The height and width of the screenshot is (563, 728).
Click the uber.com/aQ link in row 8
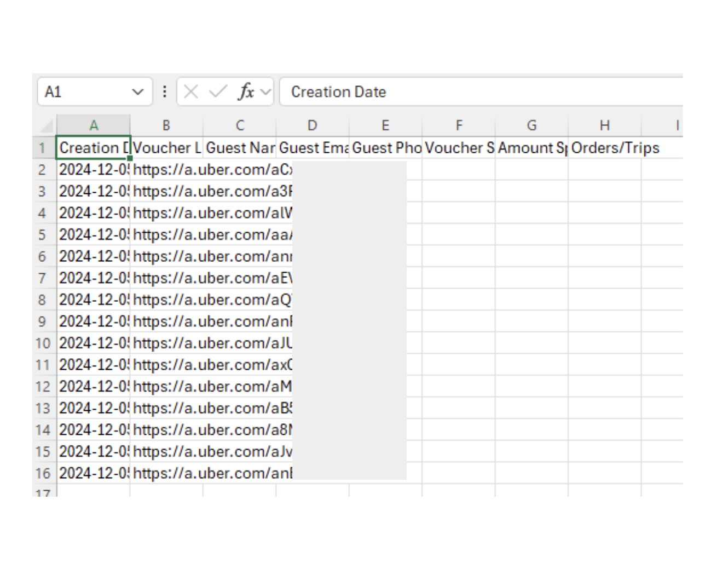pos(212,300)
